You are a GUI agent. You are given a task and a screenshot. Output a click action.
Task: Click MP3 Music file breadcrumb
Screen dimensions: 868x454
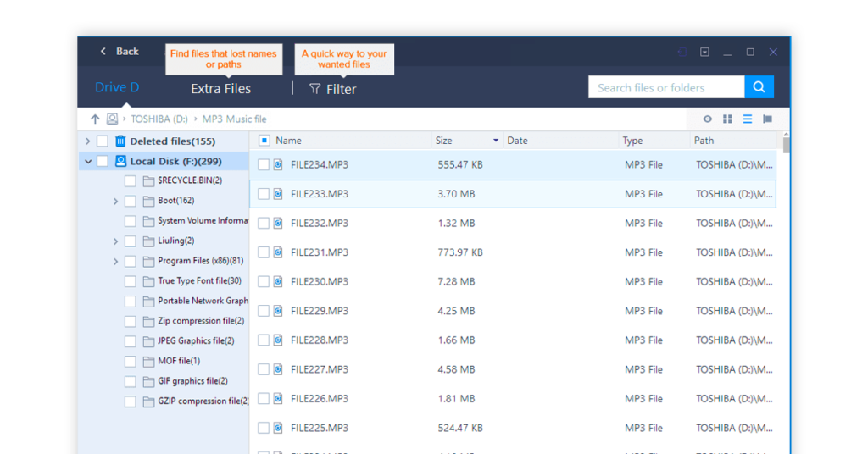(x=234, y=119)
